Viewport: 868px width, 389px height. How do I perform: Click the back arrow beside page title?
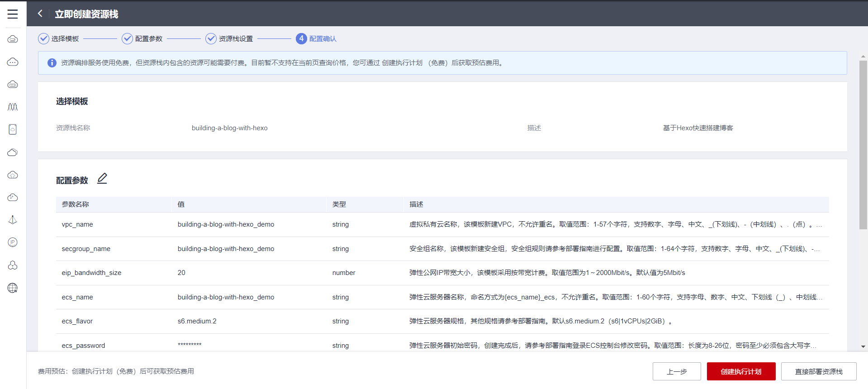click(x=40, y=14)
